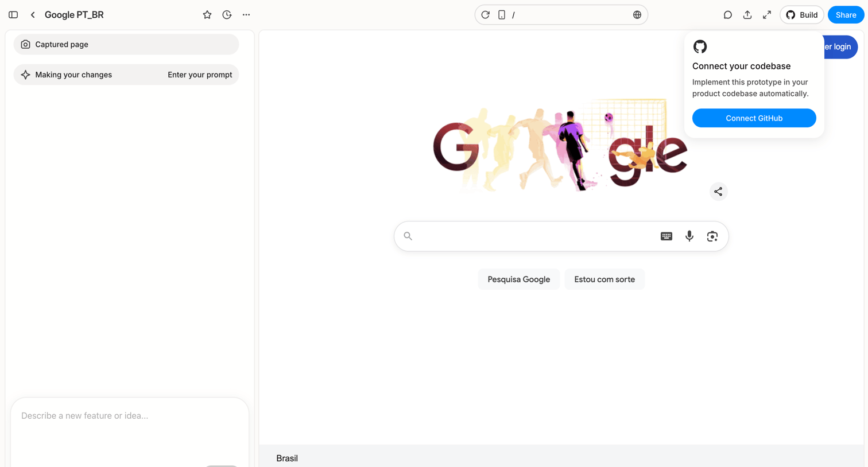Image resolution: width=868 pixels, height=467 pixels.
Task: Switch to the mobile device preview icon
Action: click(x=502, y=15)
